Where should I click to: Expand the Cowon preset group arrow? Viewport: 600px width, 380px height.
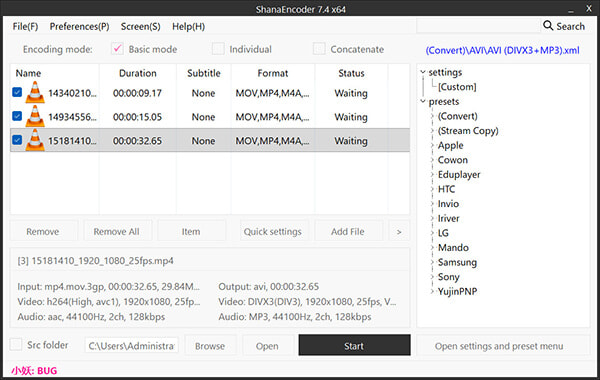click(432, 160)
